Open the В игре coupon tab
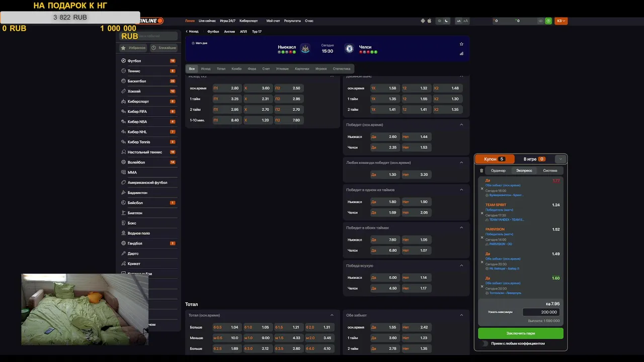The image size is (644, 362). (534, 159)
